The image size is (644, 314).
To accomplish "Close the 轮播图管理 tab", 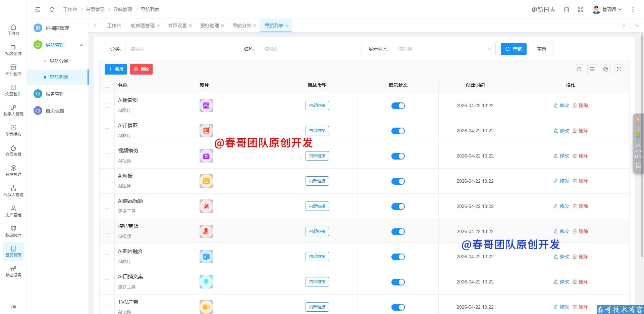I will pos(158,26).
